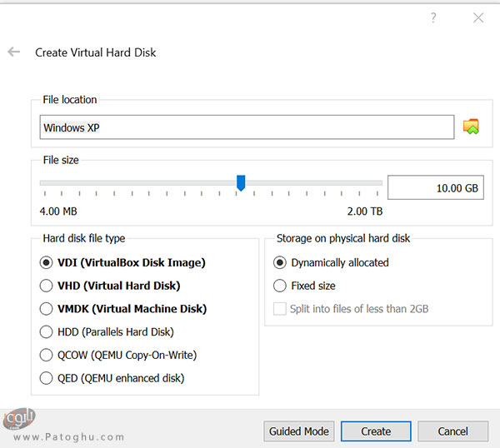
Task: Click in the Windows XP file location field
Action: pos(247,127)
